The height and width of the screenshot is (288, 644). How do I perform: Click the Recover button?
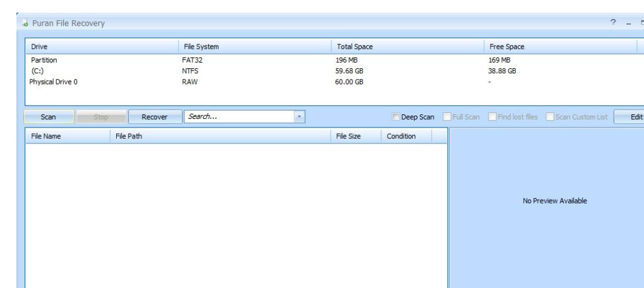(153, 117)
